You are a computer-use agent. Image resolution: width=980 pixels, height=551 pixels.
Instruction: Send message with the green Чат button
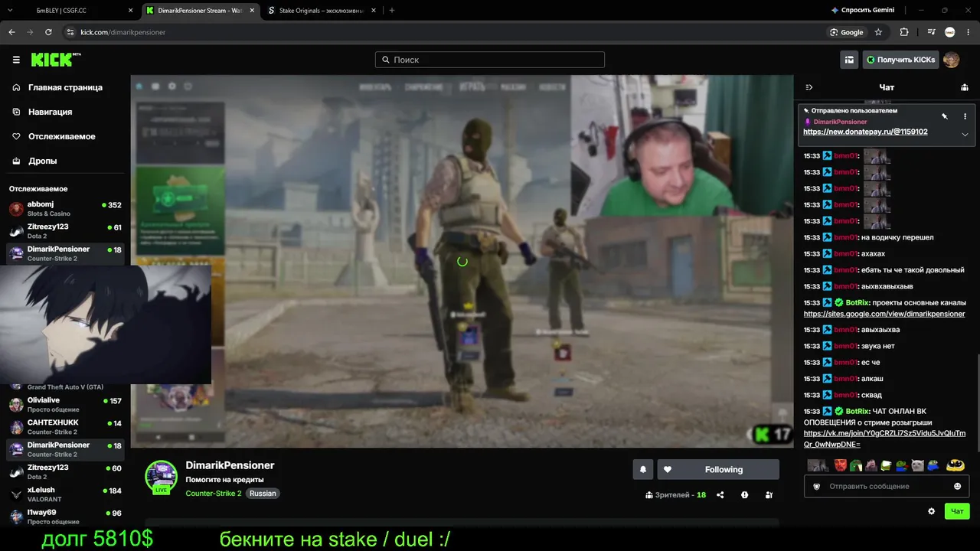tap(957, 511)
